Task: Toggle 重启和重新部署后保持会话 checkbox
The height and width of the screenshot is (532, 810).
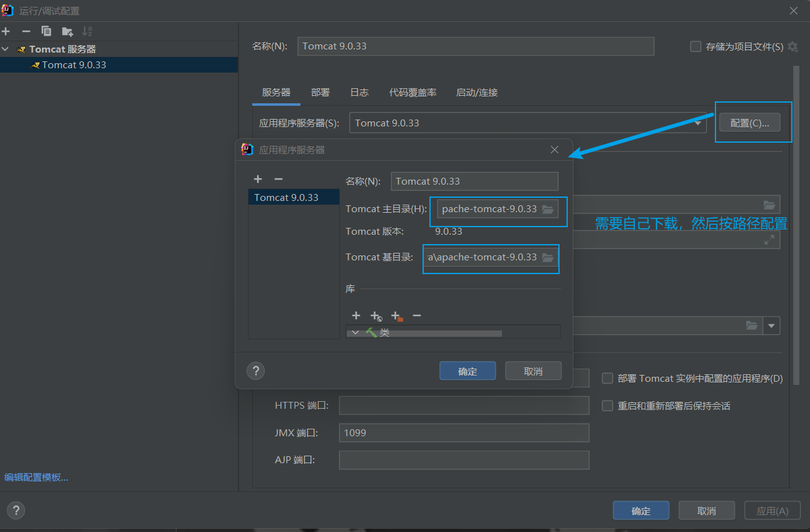Action: [607, 406]
